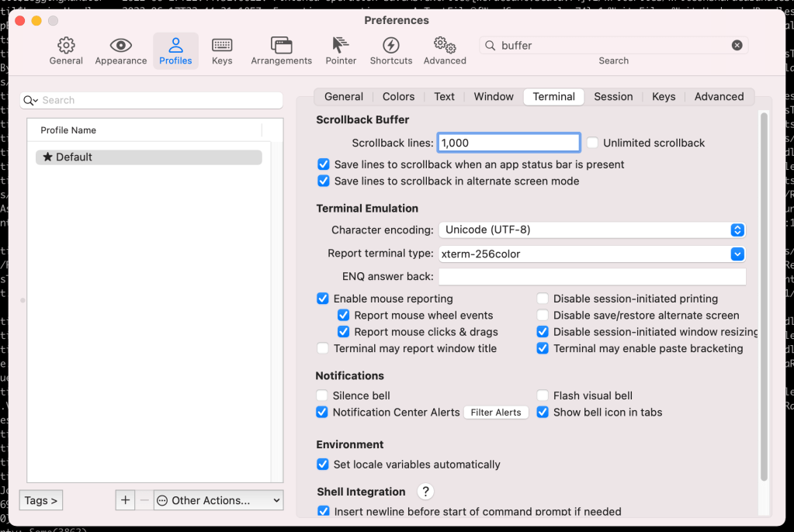The height and width of the screenshot is (532, 794).
Task: Open the Pointer preferences pane
Action: (341, 50)
